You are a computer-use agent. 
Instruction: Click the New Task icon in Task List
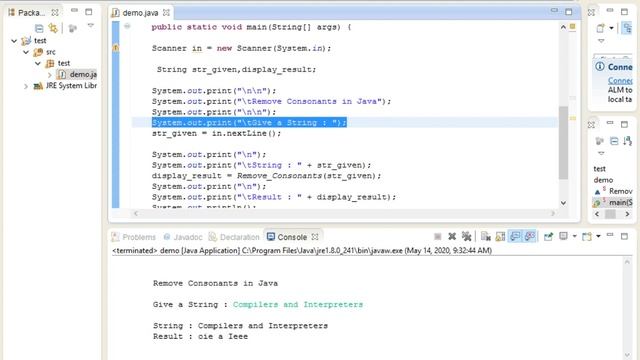[600, 28]
